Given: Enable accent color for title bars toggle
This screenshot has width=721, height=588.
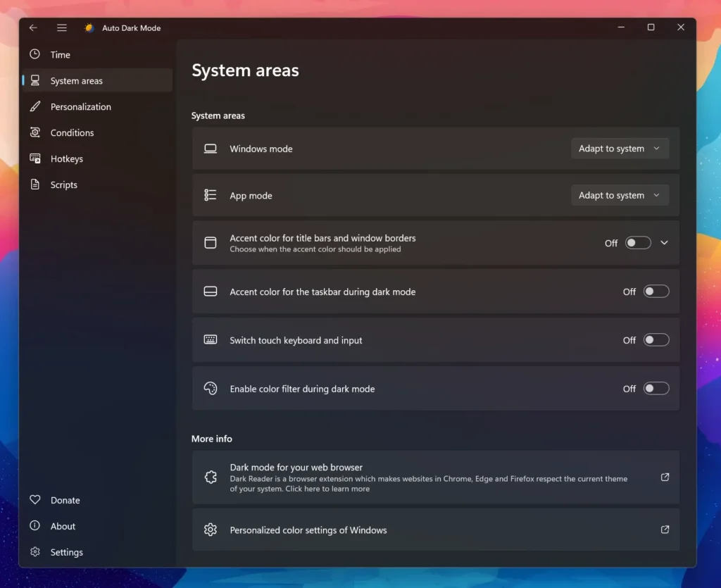Looking at the screenshot, I should click(638, 243).
